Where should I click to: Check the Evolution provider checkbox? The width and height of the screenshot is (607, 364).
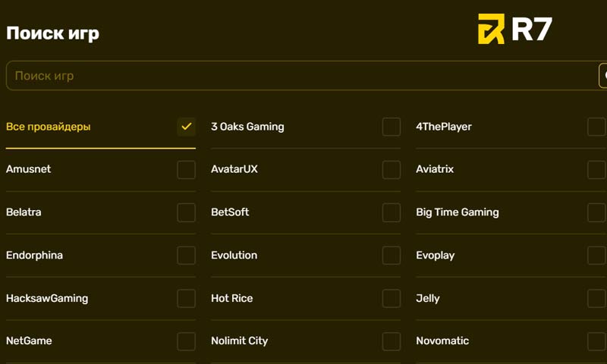point(392,256)
